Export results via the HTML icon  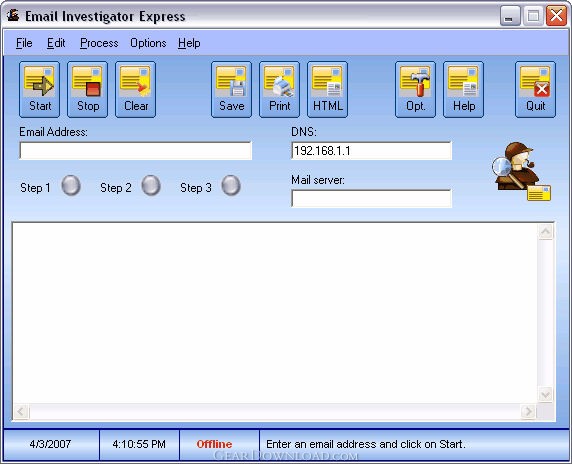pos(328,89)
